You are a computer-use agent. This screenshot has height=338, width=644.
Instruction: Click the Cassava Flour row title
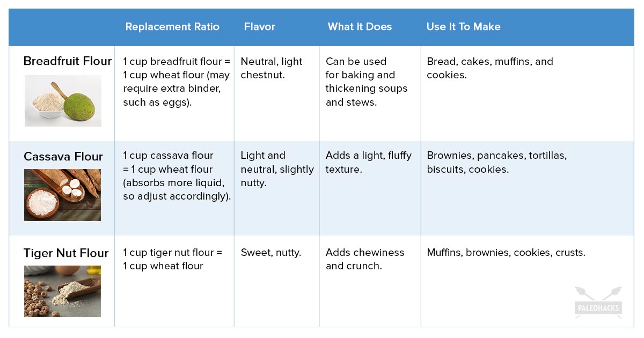[63, 157]
